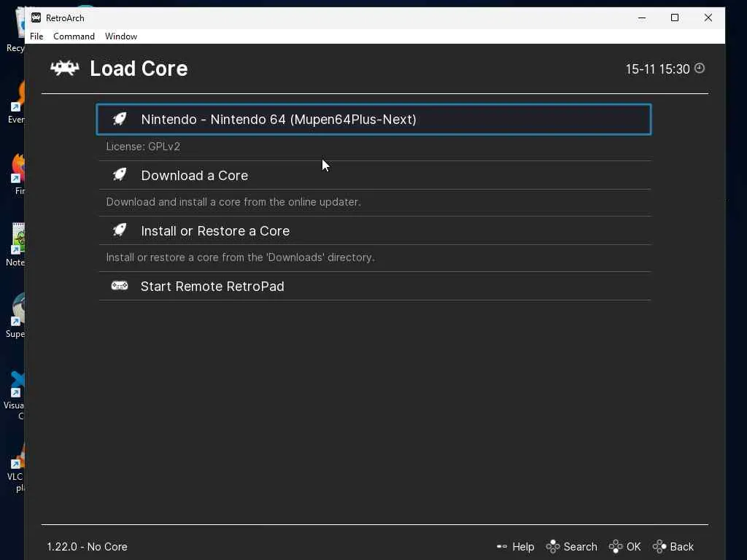Click the Back button icon in footer
Viewport: 747px width, 560px height.
tap(659, 546)
